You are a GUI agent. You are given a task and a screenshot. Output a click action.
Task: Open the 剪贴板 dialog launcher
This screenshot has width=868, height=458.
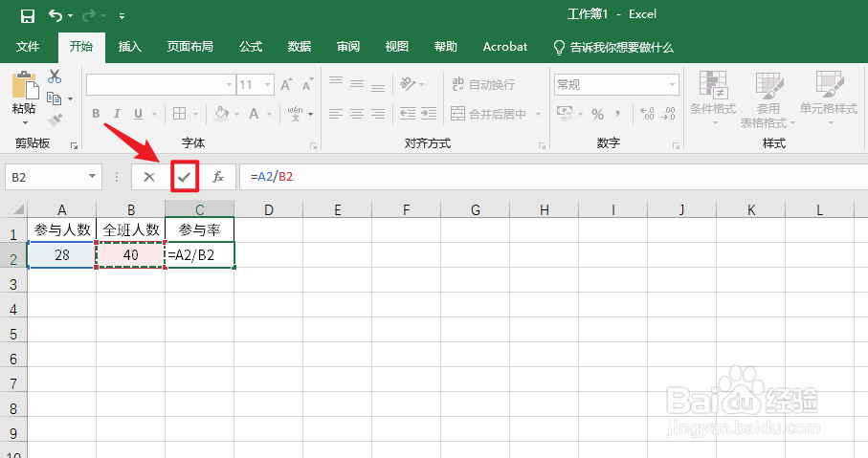pos(74,145)
